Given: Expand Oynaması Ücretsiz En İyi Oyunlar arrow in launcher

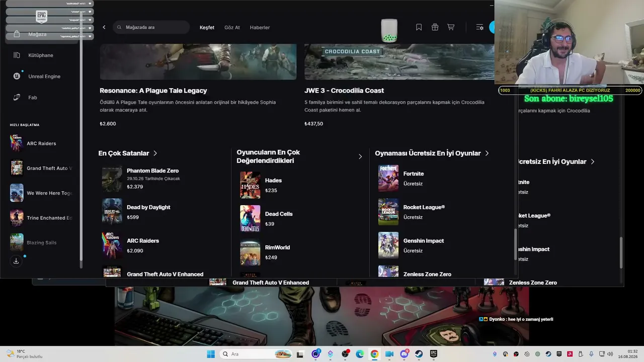Looking at the screenshot, I should pyautogui.click(x=487, y=153).
